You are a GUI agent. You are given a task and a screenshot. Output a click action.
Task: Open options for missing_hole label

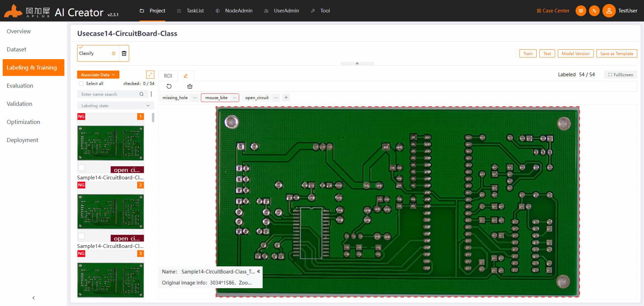[x=195, y=98]
